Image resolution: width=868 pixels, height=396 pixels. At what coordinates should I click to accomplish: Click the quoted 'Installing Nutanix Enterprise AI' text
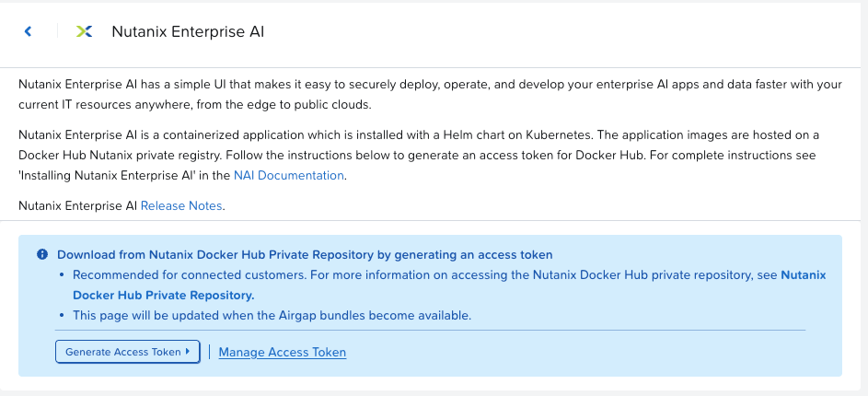124,175
